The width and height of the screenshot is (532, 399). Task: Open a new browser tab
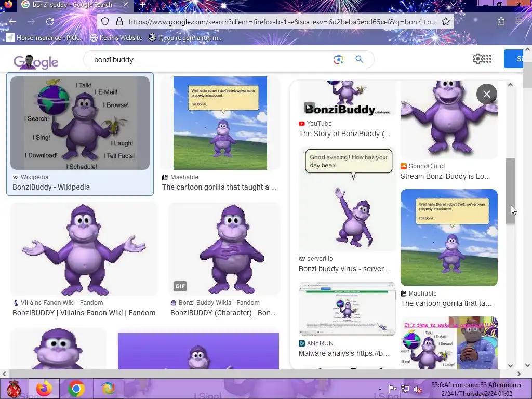pos(143,5)
